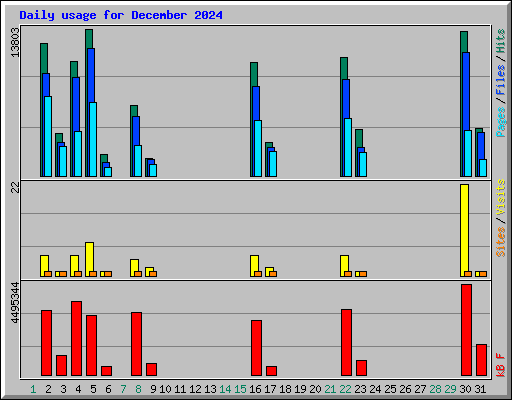Viewport: 512px width, 400px height.
Task: Click the cyan pages bar for day 4
Action: click(x=78, y=154)
